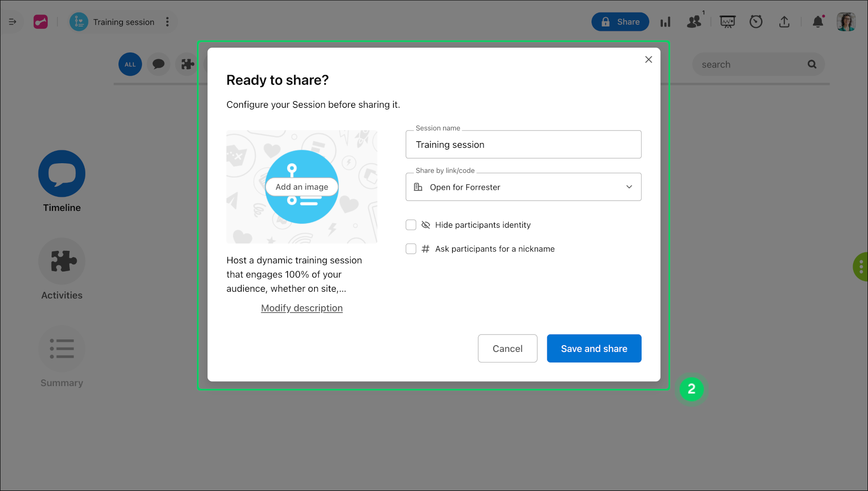Close the Ready to share dialog

tap(648, 59)
